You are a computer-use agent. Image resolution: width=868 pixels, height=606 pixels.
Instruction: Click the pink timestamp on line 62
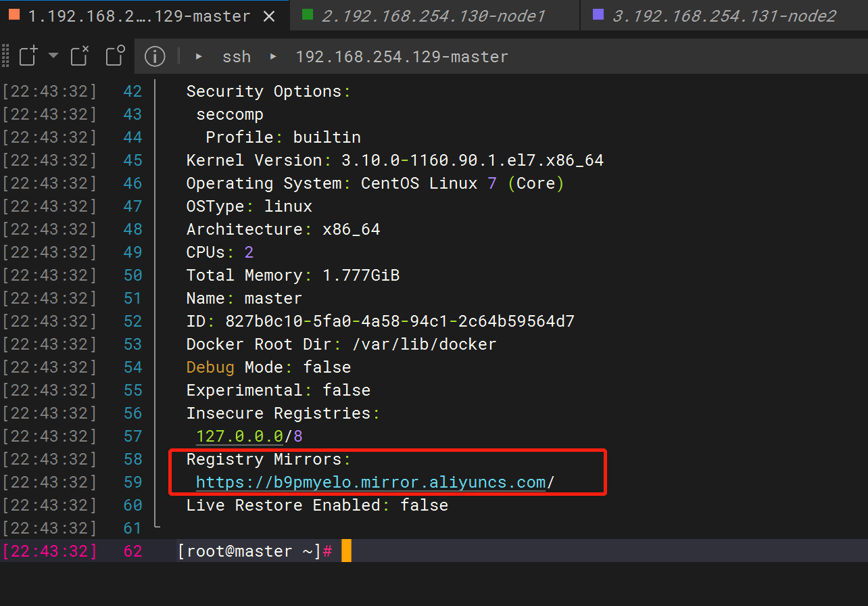[49, 551]
